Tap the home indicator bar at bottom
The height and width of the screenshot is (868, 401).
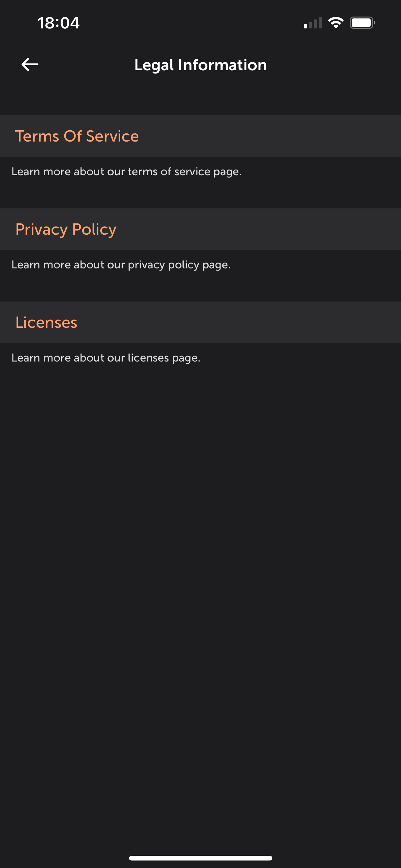pos(200,858)
